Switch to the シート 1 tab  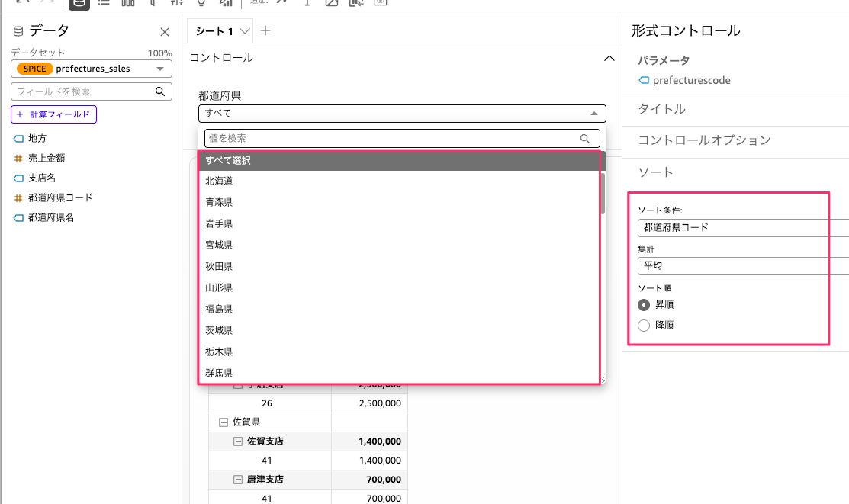coord(214,31)
